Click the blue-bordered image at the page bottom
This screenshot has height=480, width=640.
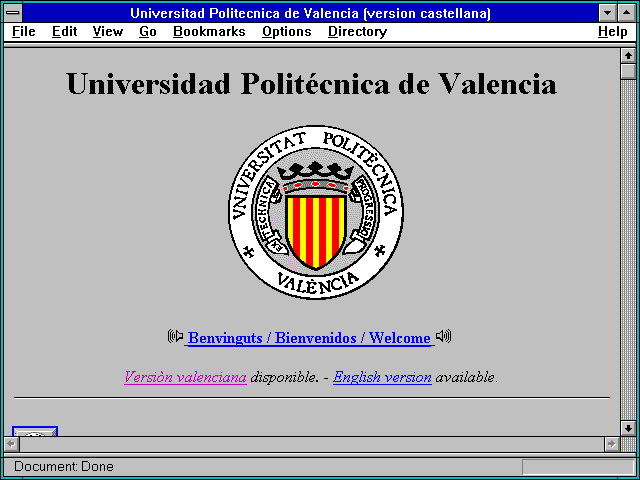tap(35, 431)
